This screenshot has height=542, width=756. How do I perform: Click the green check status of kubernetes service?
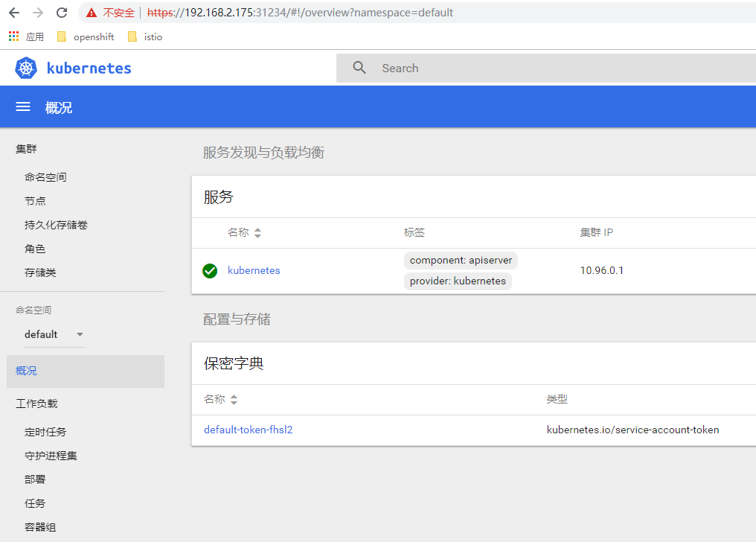[210, 271]
